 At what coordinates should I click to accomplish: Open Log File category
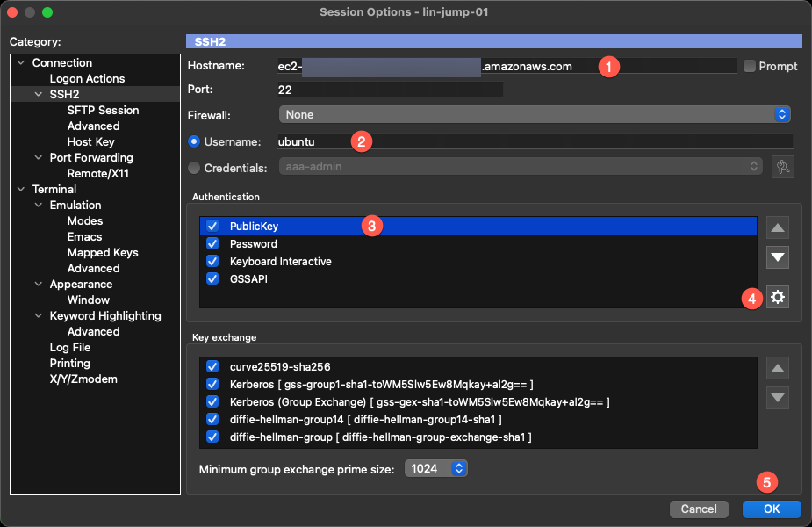pos(70,347)
